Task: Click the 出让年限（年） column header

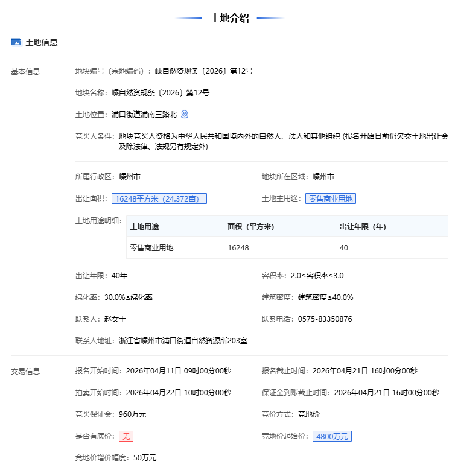Action: [362, 227]
